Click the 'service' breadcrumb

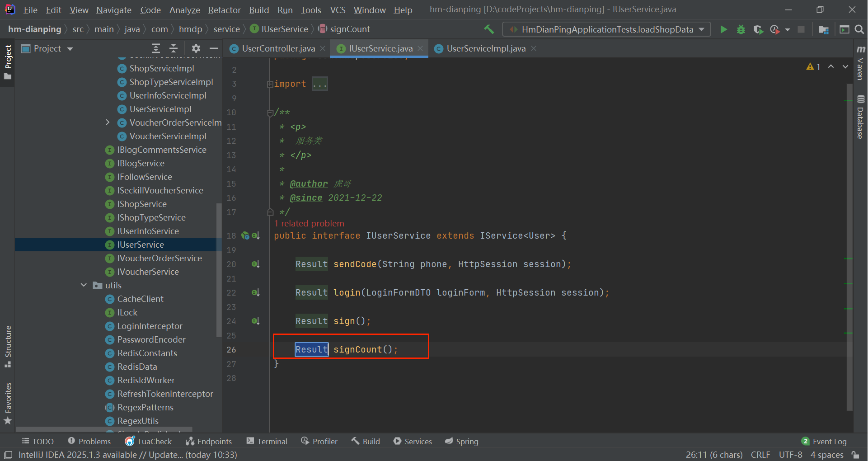226,29
